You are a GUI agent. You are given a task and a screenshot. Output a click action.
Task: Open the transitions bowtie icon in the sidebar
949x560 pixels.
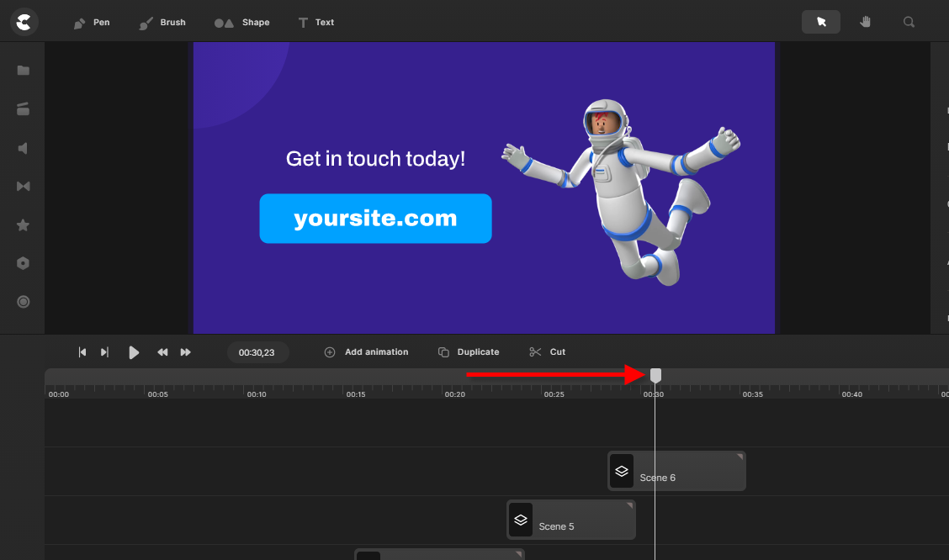24,186
